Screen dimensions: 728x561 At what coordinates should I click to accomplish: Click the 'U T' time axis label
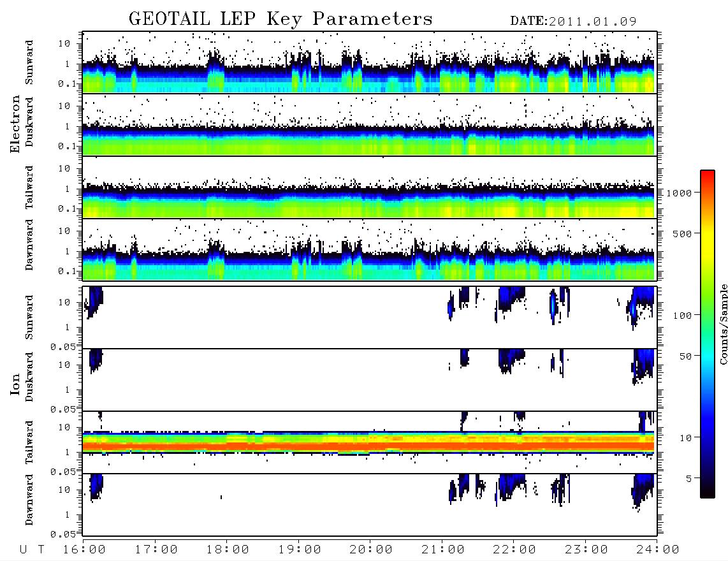[x=32, y=550]
